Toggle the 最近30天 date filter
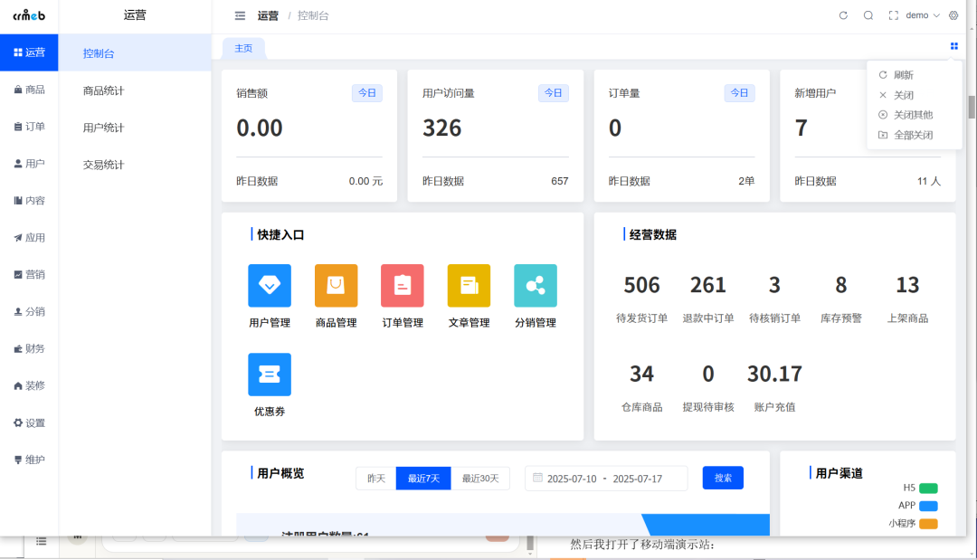The width and height of the screenshot is (977, 560). point(479,478)
